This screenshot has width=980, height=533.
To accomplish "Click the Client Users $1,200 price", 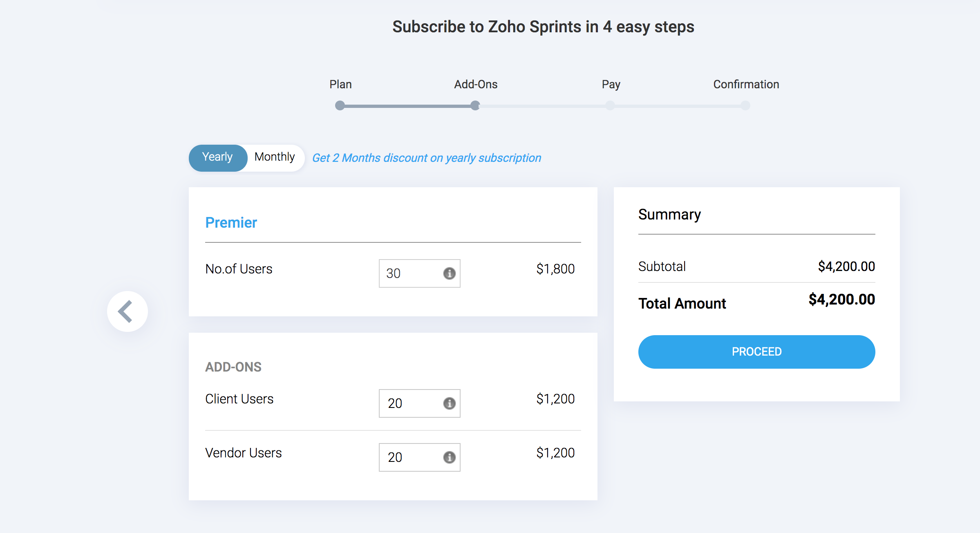I will 555,399.
